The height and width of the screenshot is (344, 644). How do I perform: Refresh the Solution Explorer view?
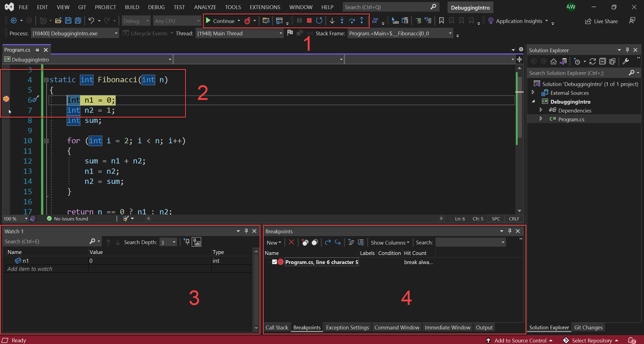point(593,61)
